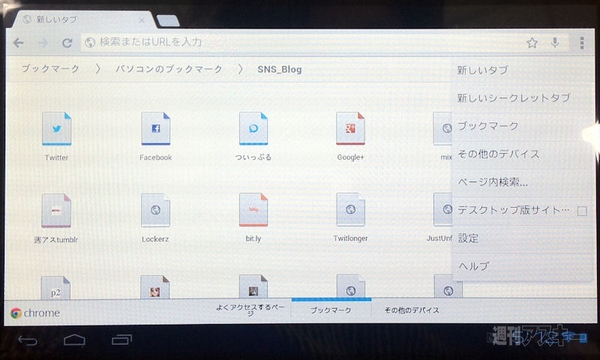Screen dimensions: 600x360
Task: Go to ブックマーク breadcrumb root
Action: tap(50, 69)
